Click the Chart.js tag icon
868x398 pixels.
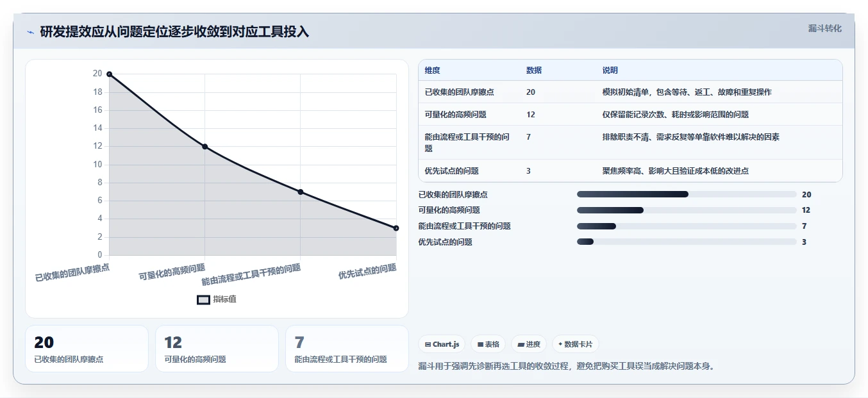tap(428, 344)
